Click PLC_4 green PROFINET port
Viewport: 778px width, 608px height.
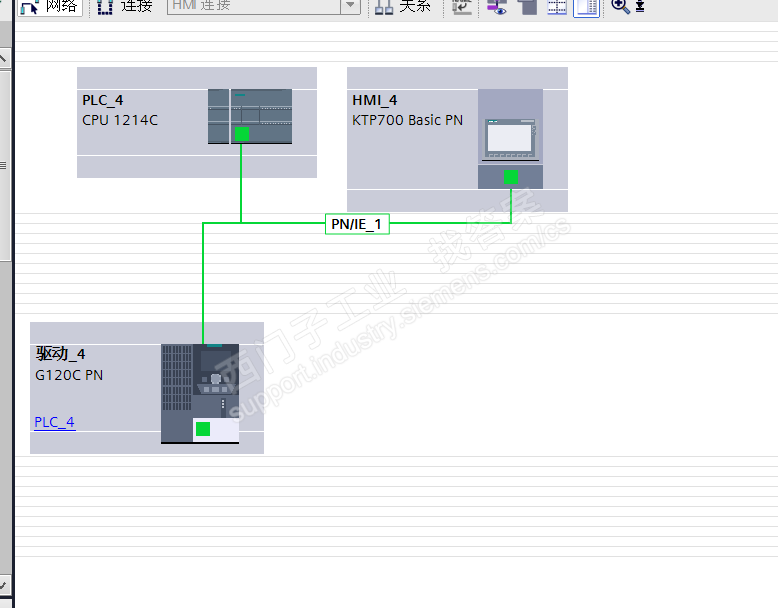pyautogui.click(x=242, y=134)
